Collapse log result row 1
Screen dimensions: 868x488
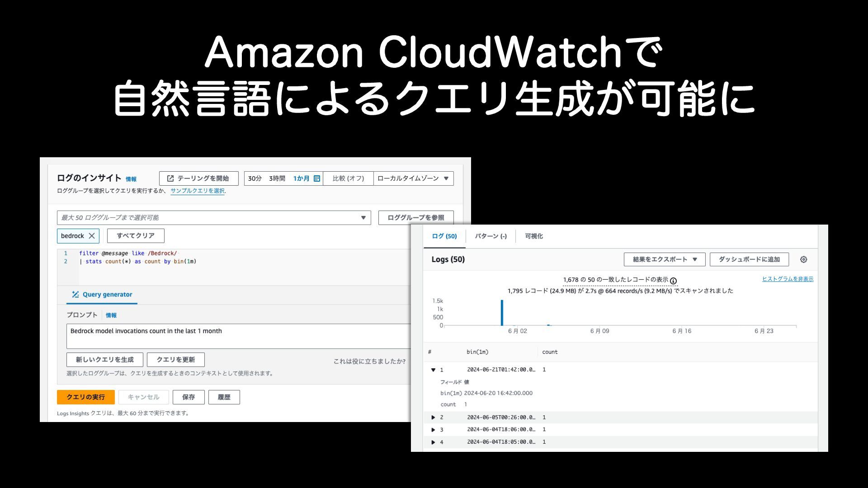[433, 370]
